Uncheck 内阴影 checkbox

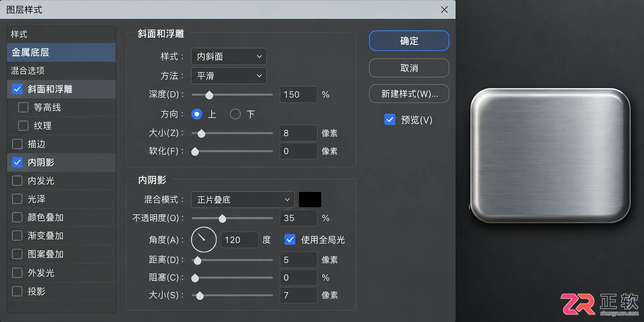17,162
